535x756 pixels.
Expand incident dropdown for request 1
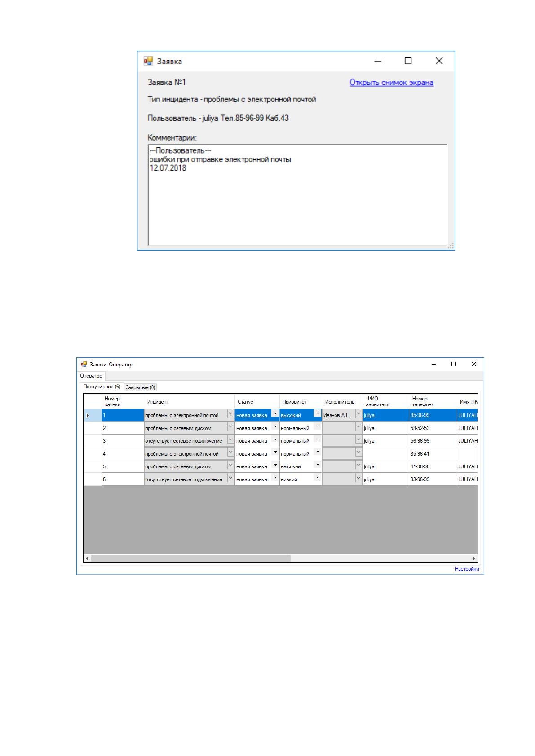pyautogui.click(x=230, y=414)
